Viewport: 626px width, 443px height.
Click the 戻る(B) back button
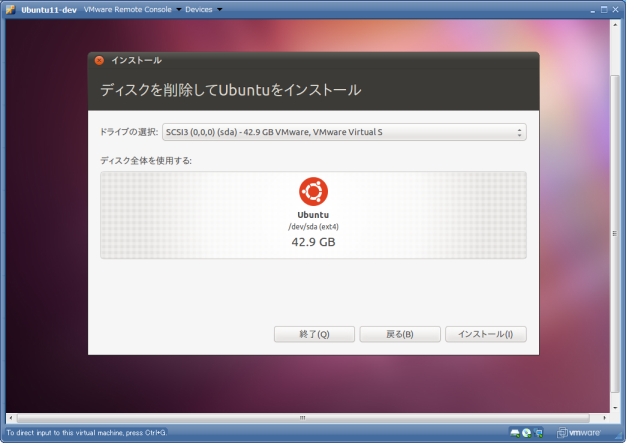(x=400, y=334)
